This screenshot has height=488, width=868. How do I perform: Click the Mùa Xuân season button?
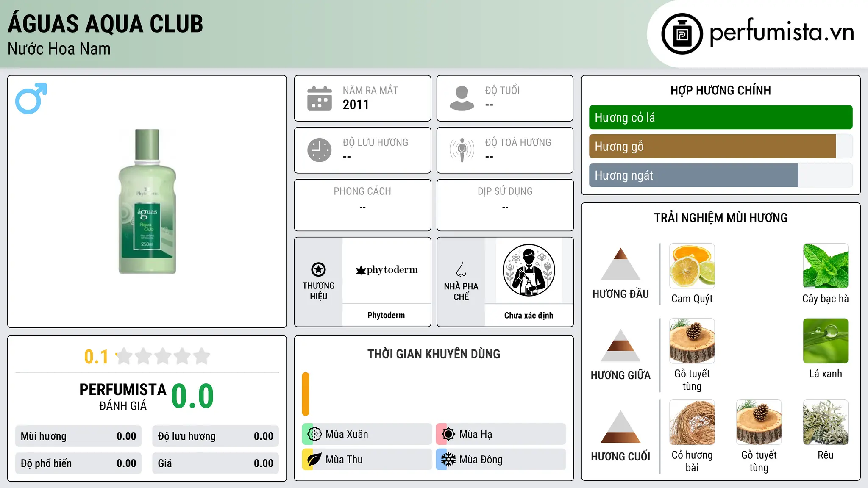click(367, 434)
